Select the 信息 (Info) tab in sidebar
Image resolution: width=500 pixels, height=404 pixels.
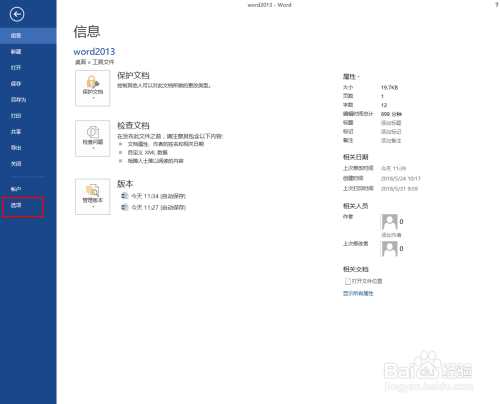28,36
